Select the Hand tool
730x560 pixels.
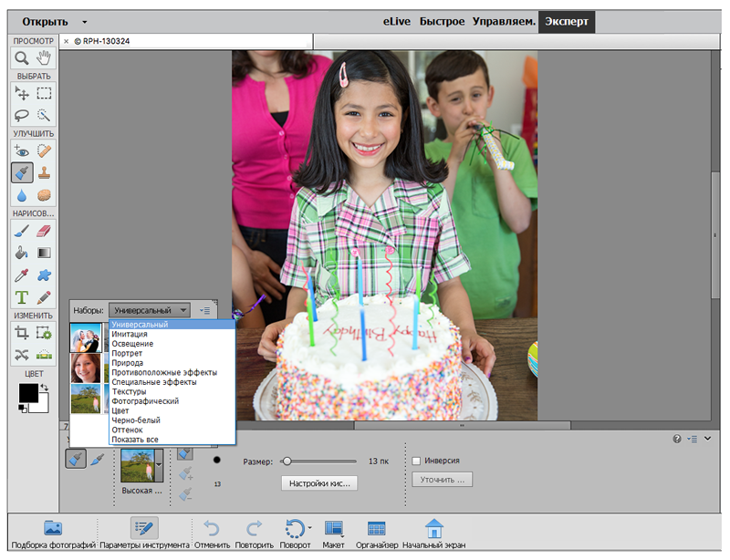point(43,58)
